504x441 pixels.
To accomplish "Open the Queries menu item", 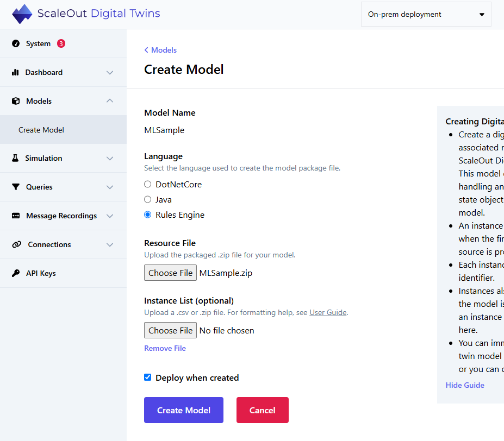I will pos(63,187).
